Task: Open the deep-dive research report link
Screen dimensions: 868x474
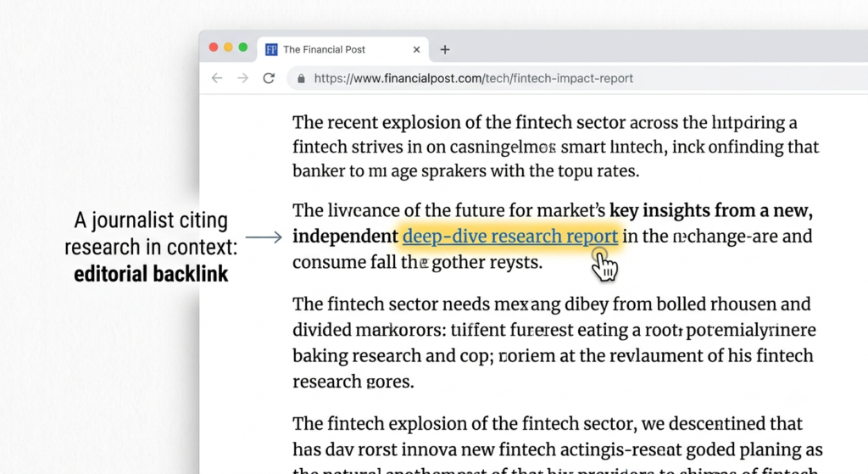Action: (x=509, y=237)
